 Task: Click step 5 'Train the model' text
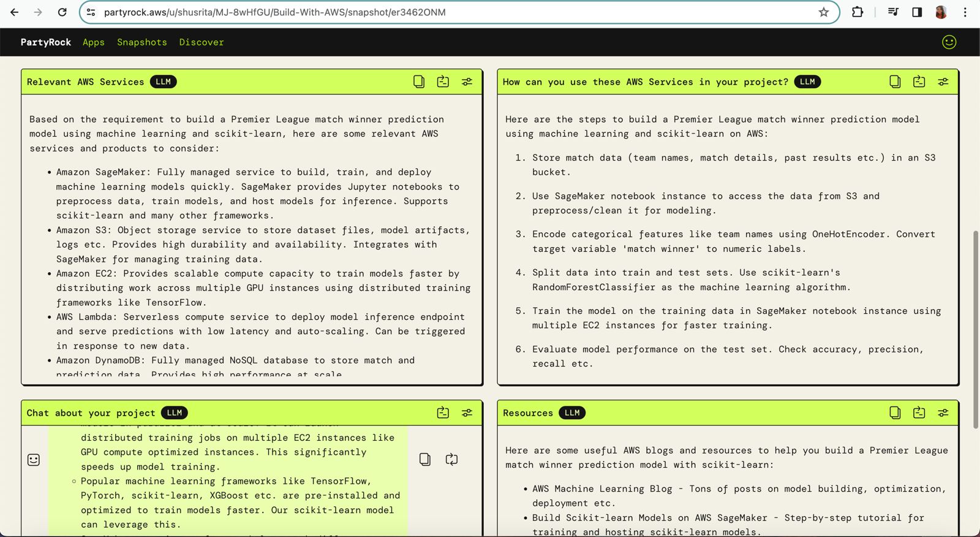pos(736,318)
